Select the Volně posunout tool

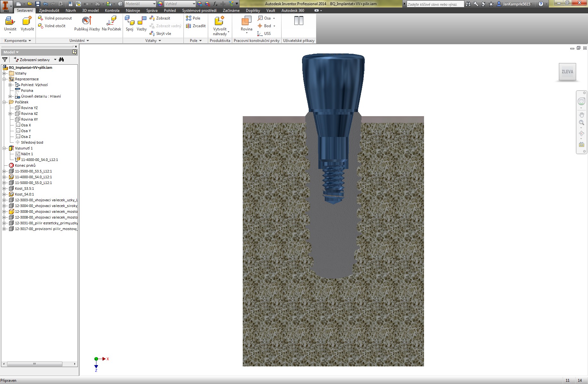[x=55, y=18]
